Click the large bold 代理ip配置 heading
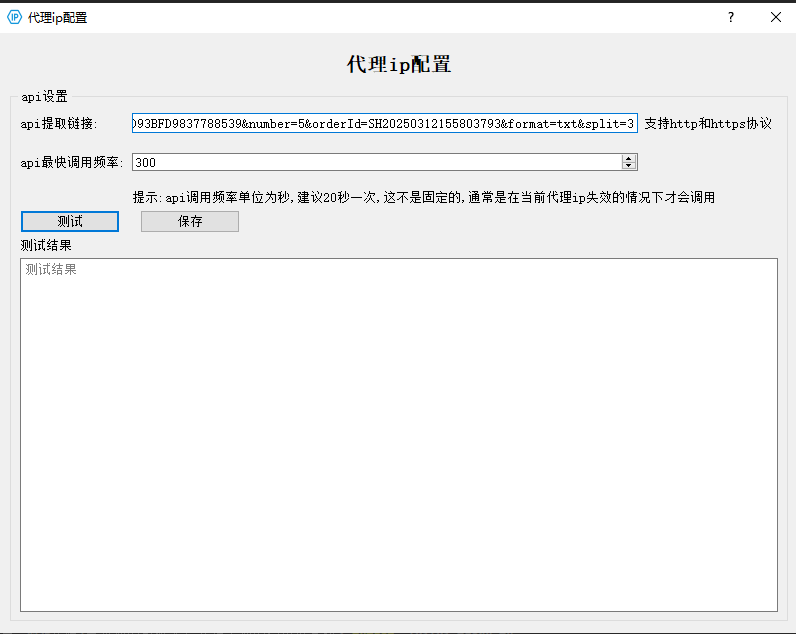Viewport: 796px width, 634px height. (398, 64)
